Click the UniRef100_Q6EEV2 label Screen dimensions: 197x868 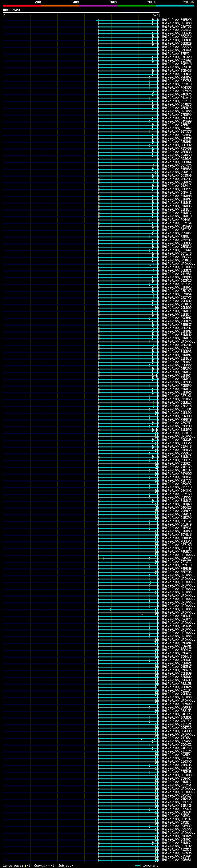tap(176, 443)
